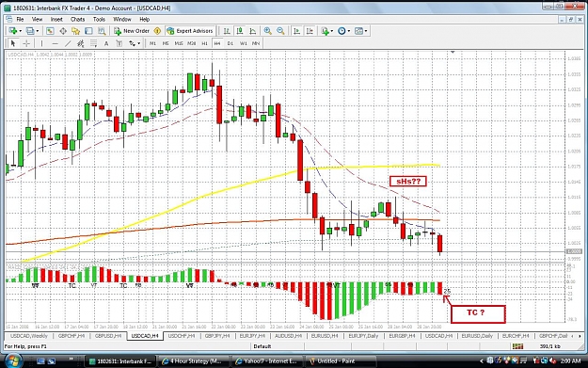
Task: Open the Terminal panel icon
Action: pyautogui.click(x=88, y=31)
